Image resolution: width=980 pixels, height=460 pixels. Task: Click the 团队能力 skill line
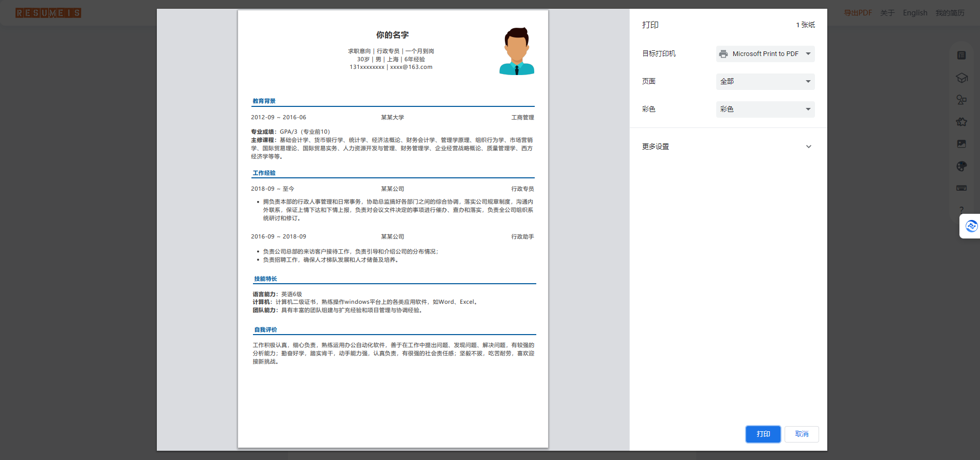click(x=338, y=310)
